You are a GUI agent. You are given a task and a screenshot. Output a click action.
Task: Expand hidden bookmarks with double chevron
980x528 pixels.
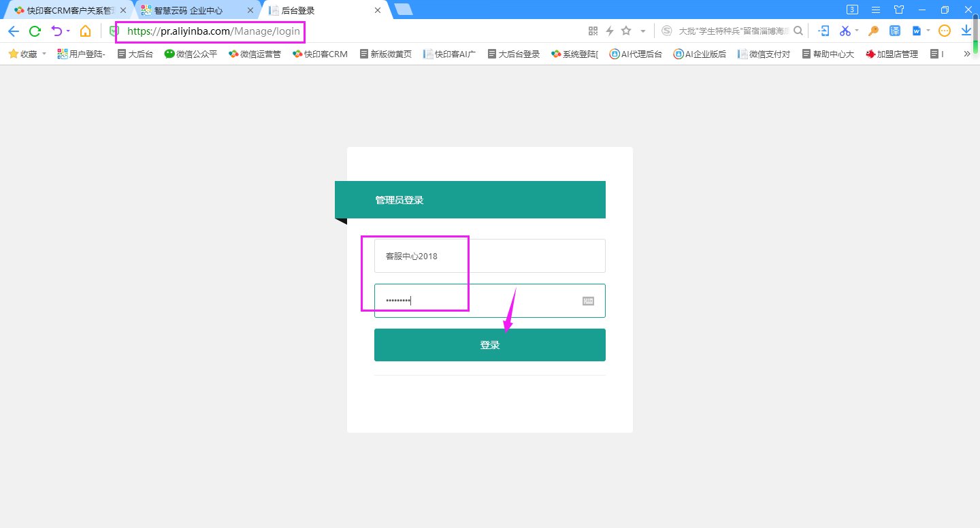(x=967, y=54)
